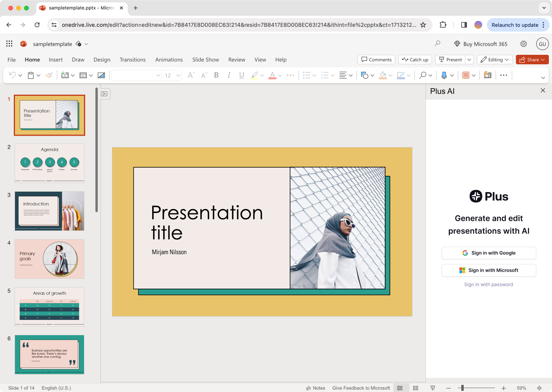Open the New Slide dropdown arrow
Image resolution: width=552 pixels, height=392 pixels.
[x=72, y=75]
